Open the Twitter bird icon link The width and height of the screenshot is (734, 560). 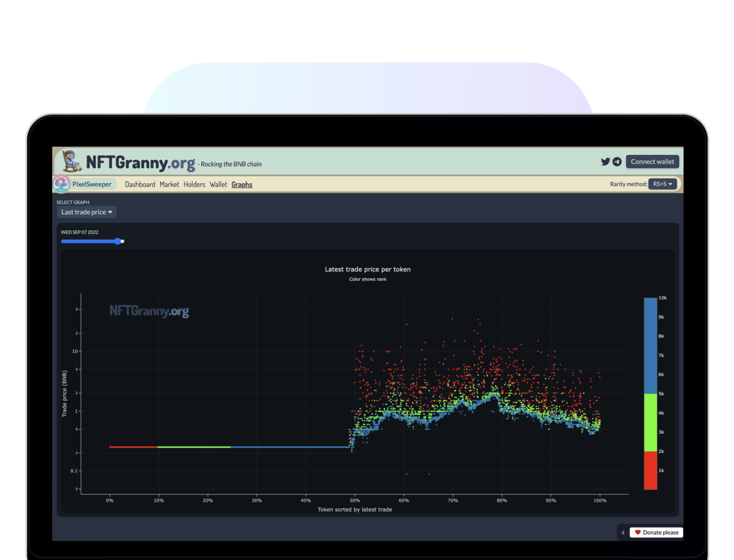(x=605, y=162)
